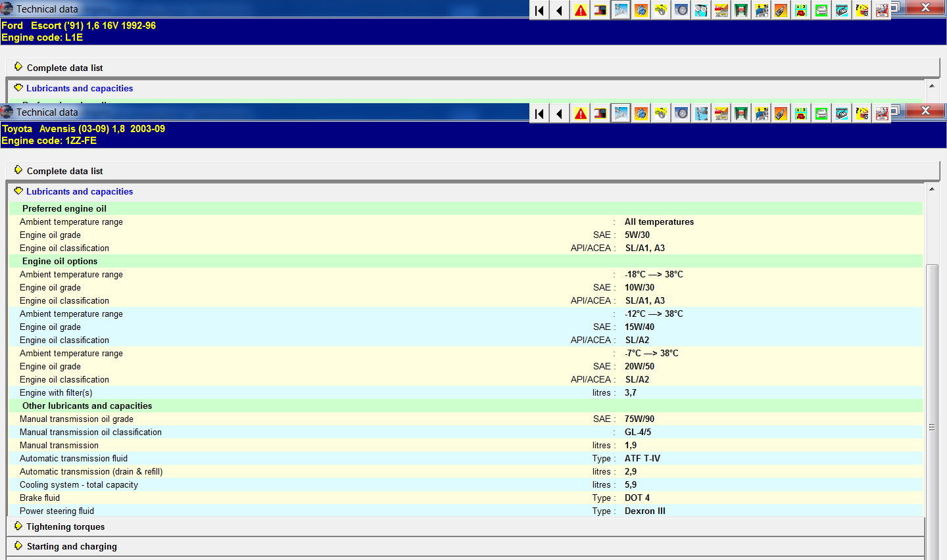Jump to first page in Toyota window toolbar

point(540,114)
